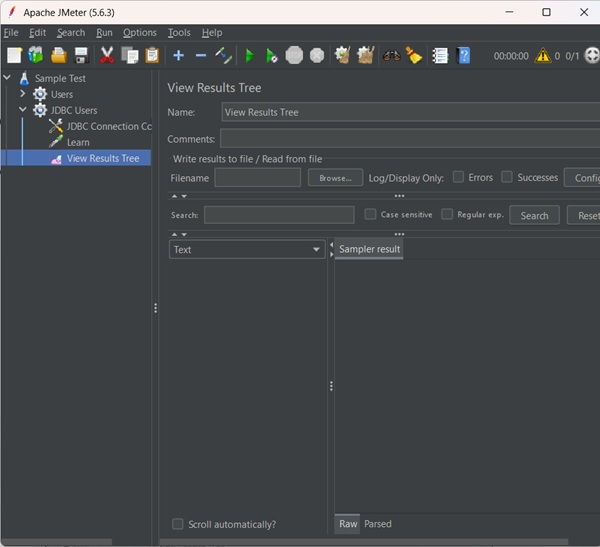The image size is (600, 547).
Task: Toggle Scroll automatically checkbox
Action: click(x=178, y=524)
